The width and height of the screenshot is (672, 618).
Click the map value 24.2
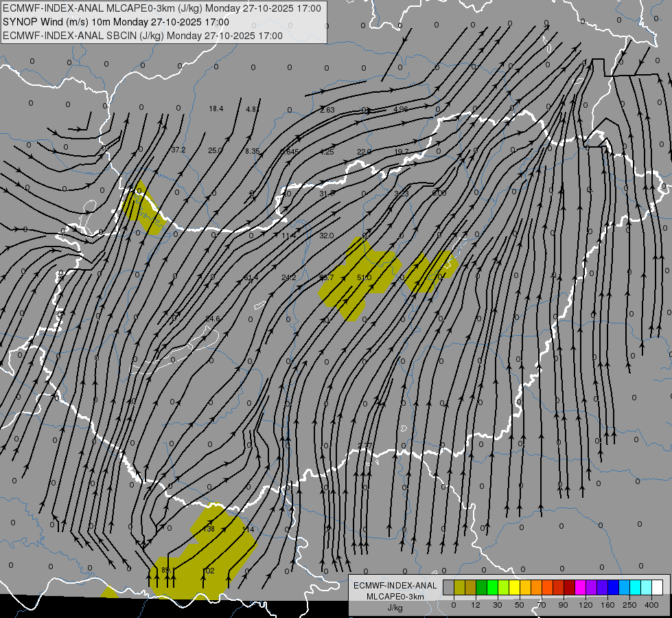coord(288,278)
